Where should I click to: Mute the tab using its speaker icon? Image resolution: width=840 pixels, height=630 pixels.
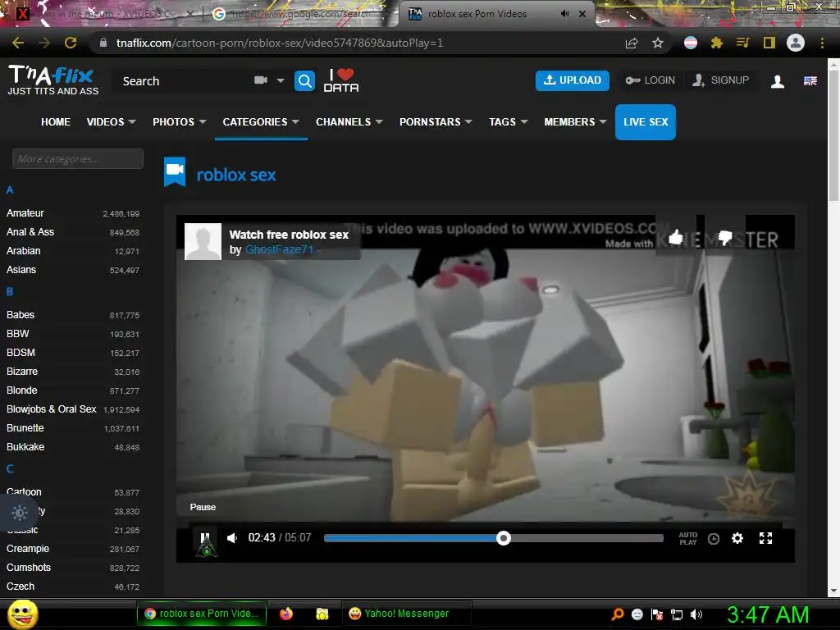(564, 13)
